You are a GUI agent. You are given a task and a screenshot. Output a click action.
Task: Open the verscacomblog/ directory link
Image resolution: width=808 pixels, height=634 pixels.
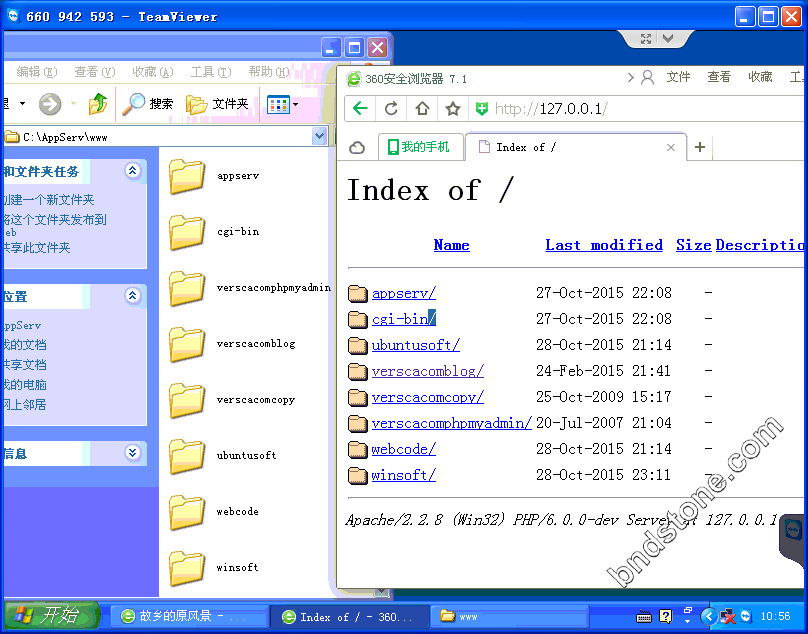pos(427,371)
